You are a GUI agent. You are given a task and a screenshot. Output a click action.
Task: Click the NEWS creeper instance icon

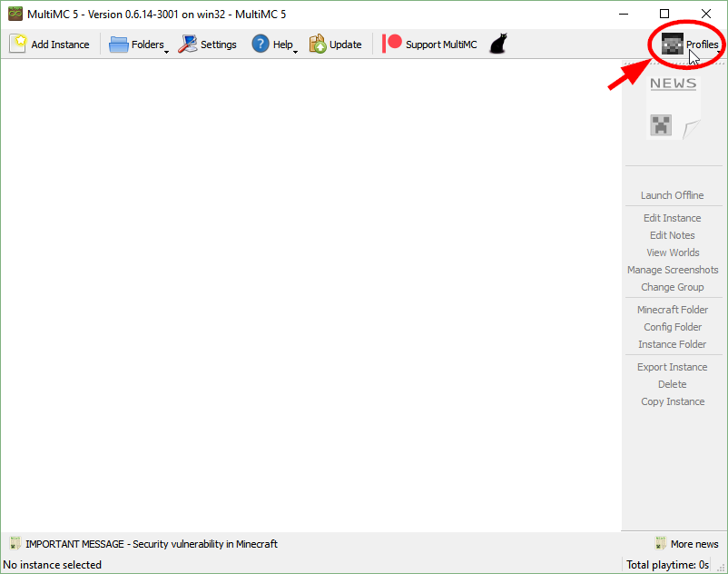click(674, 108)
